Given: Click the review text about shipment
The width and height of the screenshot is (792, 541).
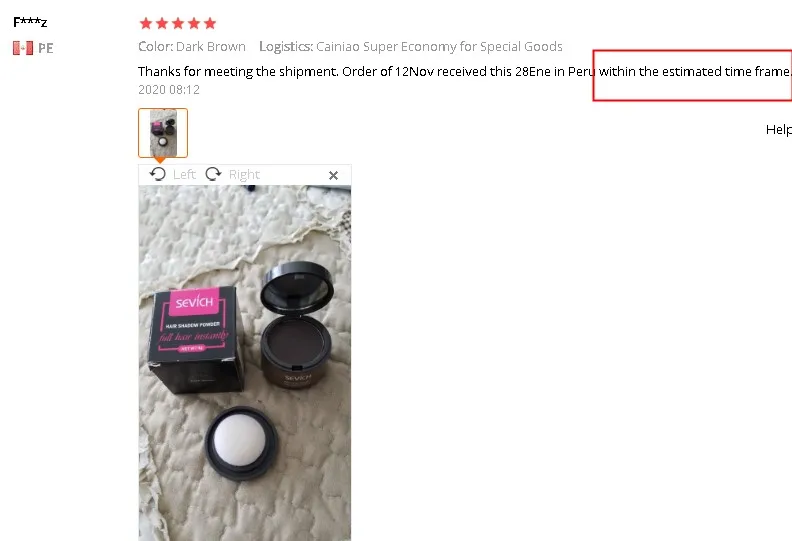Looking at the screenshot, I should (465, 71).
